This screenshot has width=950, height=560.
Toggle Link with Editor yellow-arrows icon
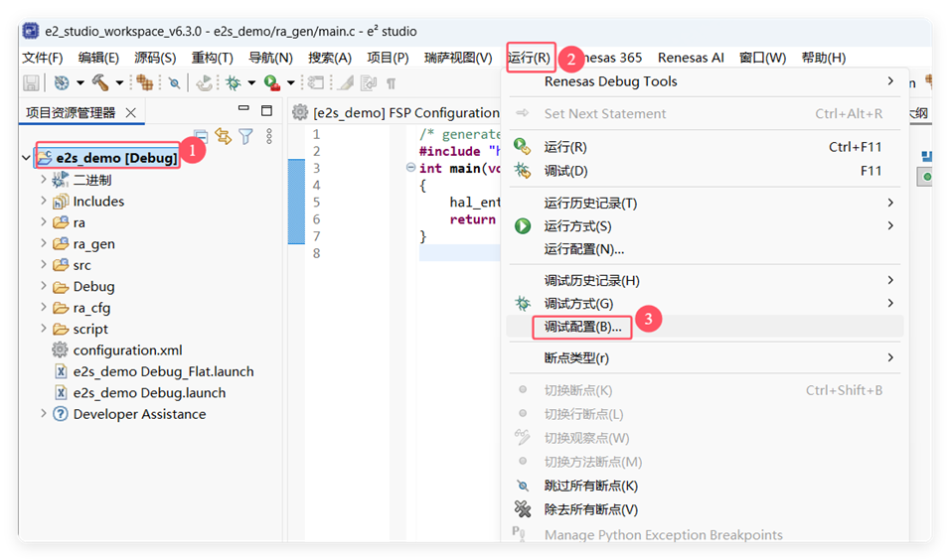pyautogui.click(x=223, y=136)
